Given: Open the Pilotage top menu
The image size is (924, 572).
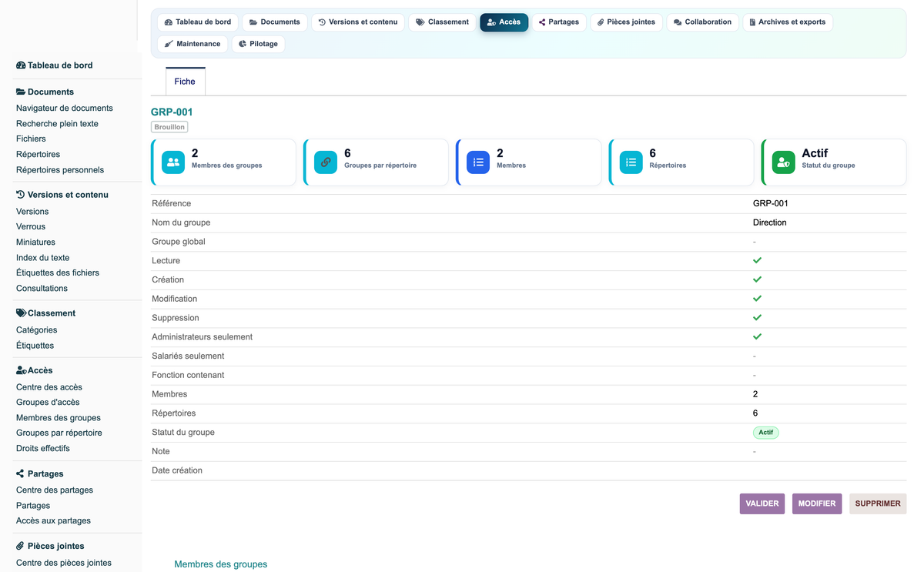Looking at the screenshot, I should click(258, 44).
